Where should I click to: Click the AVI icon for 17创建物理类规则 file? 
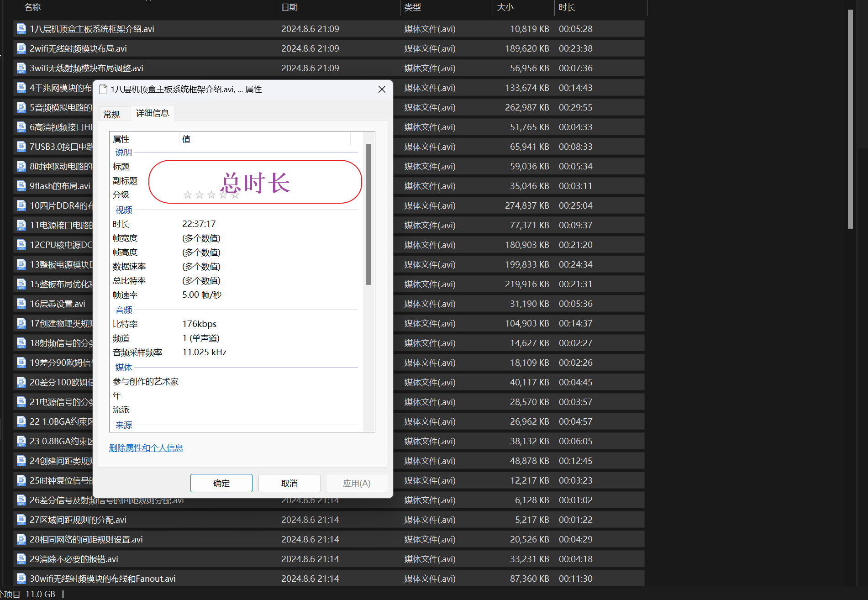coord(21,323)
